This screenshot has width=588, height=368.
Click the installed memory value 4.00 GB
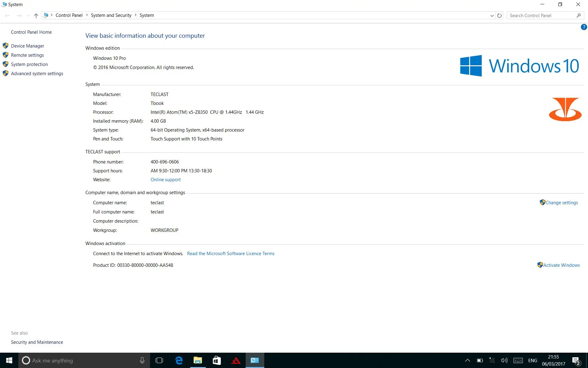tap(158, 121)
